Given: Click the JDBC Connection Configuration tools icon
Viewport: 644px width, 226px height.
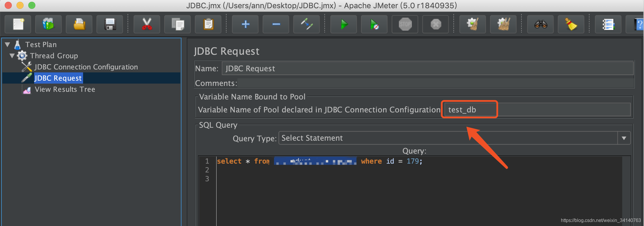Looking at the screenshot, I should click(x=27, y=67).
